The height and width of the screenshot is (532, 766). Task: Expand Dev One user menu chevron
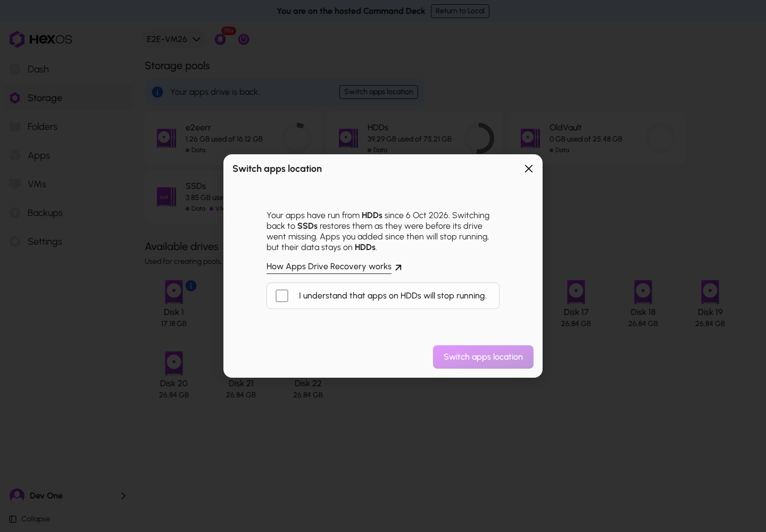[x=123, y=496]
